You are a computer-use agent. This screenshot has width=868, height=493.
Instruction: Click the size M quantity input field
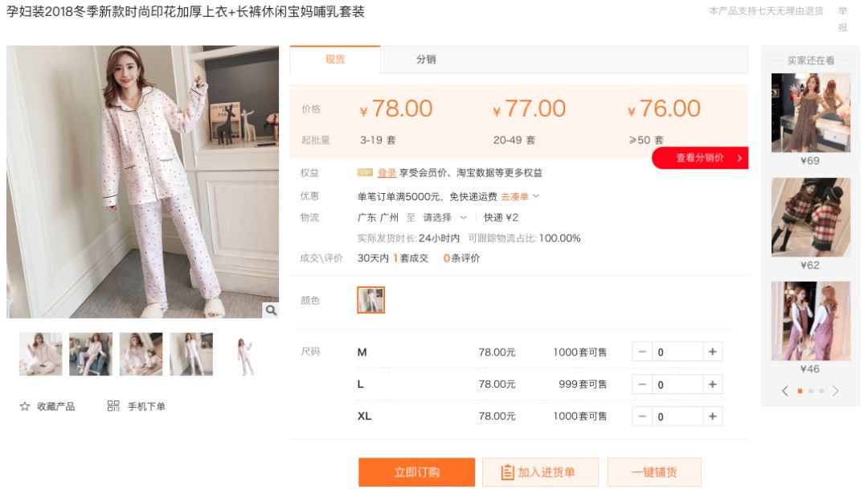click(x=677, y=352)
